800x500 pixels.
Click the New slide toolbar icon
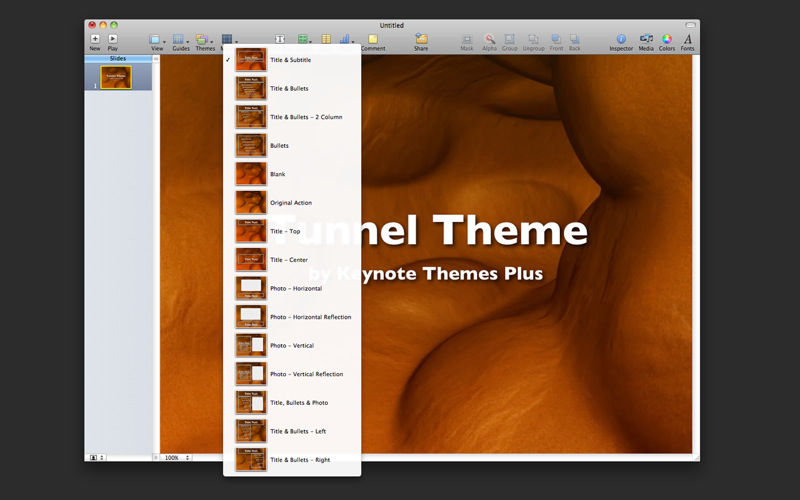(x=95, y=39)
